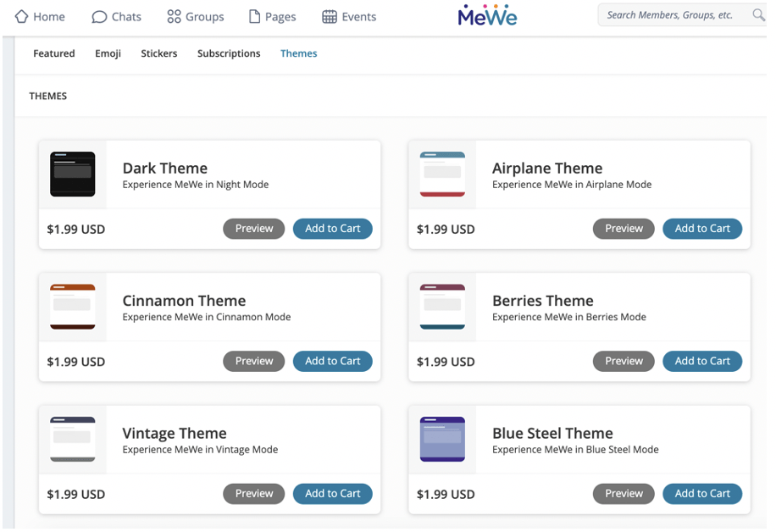776x532 pixels.
Task: Open the Chats nav label
Action: [x=126, y=17]
